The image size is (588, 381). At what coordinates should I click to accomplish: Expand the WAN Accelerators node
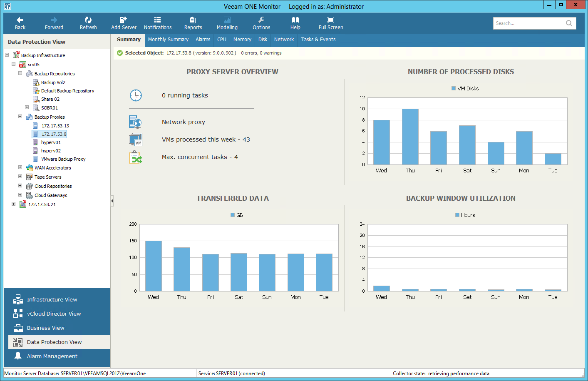[20, 167]
